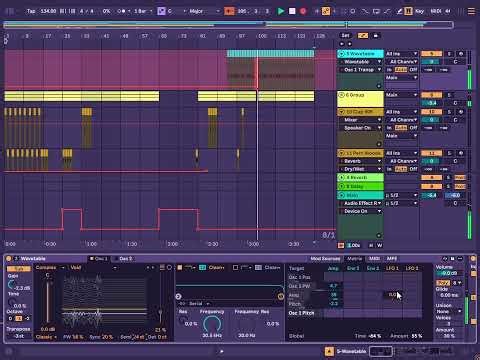This screenshot has height=360, width=480.
Task: Arm the 10 Clap track for recording
Action: [461, 112]
